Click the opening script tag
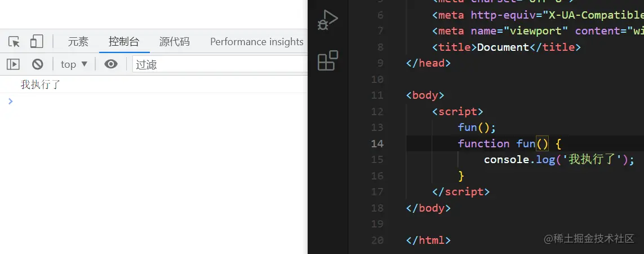This screenshot has height=254, width=644. pos(458,111)
